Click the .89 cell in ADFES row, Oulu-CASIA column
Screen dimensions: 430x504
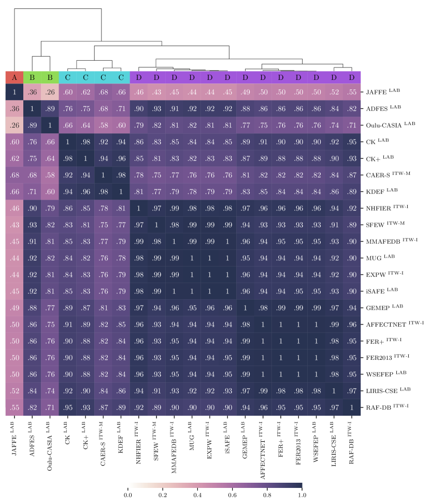[50, 109]
